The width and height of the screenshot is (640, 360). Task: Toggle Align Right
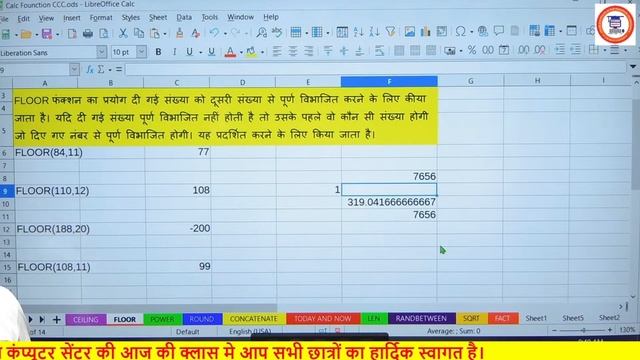pos(309,51)
